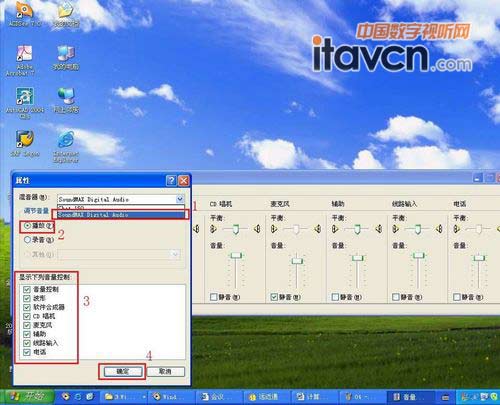The image size is (500, 405).
Task: Switch to the 音量 taskbar button
Action: (411, 397)
